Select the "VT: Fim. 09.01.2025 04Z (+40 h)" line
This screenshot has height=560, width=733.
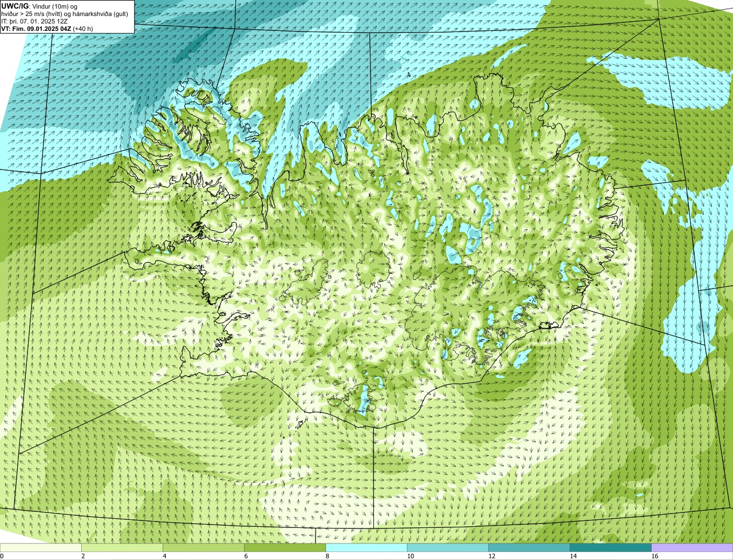47,29
